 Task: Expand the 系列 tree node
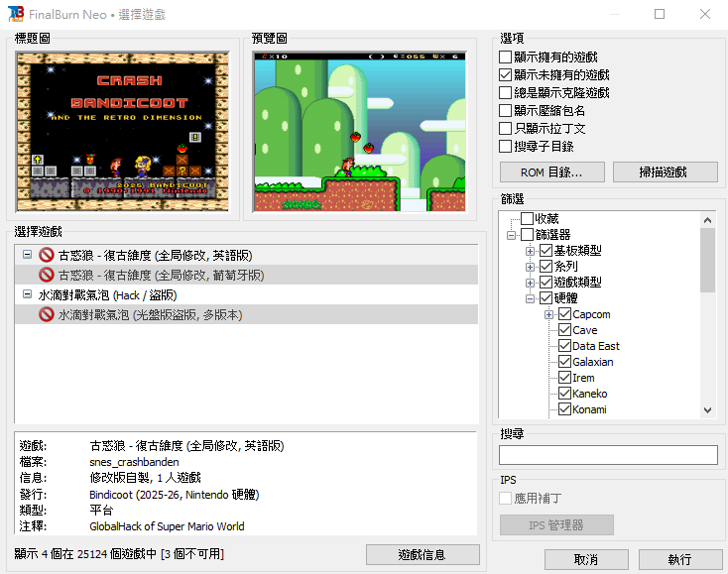530,267
